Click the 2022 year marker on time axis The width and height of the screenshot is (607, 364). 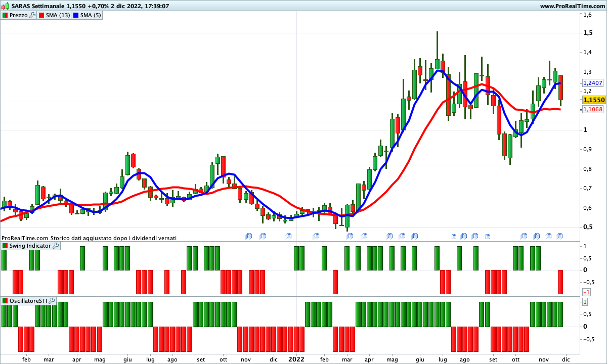coord(296,359)
